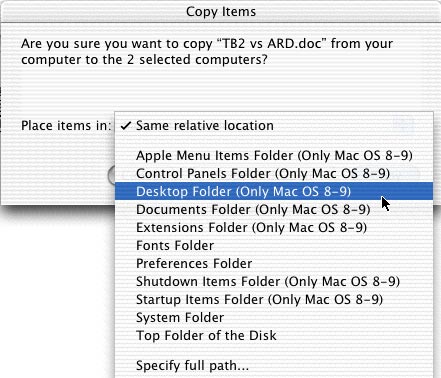Choose Documents Folder (Only Mac OS 8-9)
The image size is (441, 378).
[x=274, y=210]
